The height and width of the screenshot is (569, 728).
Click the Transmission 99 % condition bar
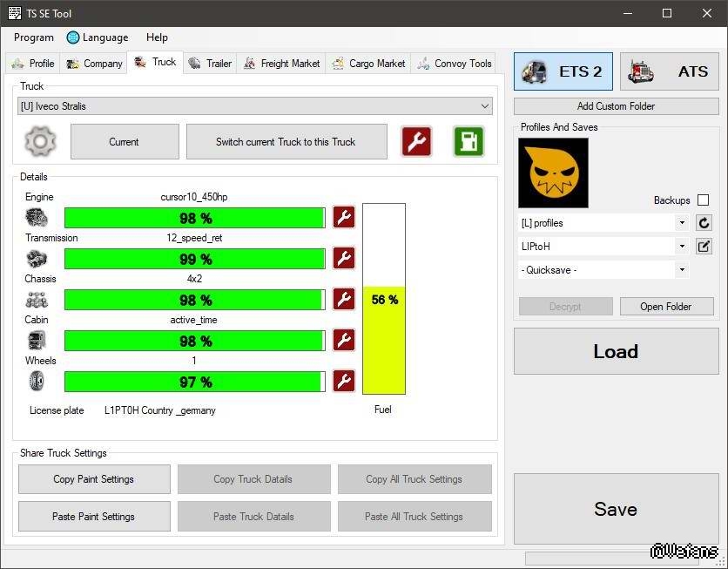pos(195,259)
